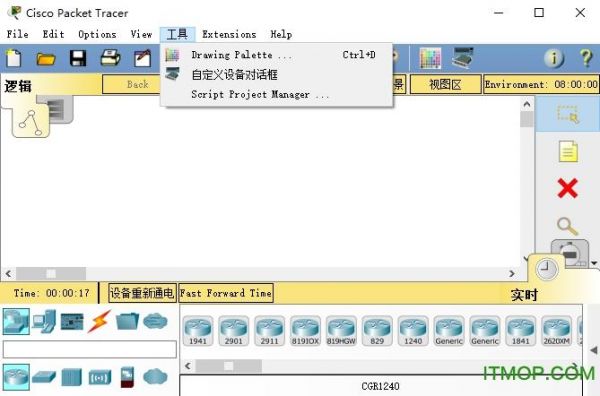600x396 pixels.
Task: Pick the 2901 router device
Action: pyautogui.click(x=233, y=331)
